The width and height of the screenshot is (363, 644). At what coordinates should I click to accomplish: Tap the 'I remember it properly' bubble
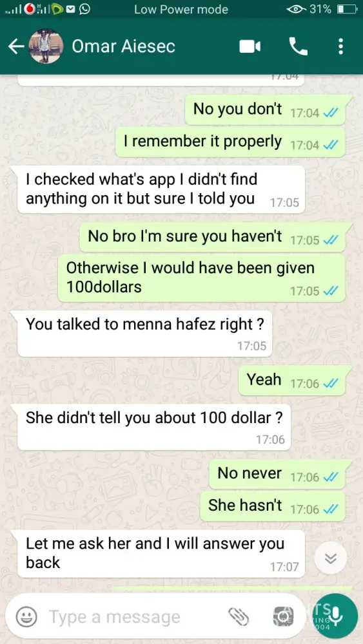pos(230,142)
